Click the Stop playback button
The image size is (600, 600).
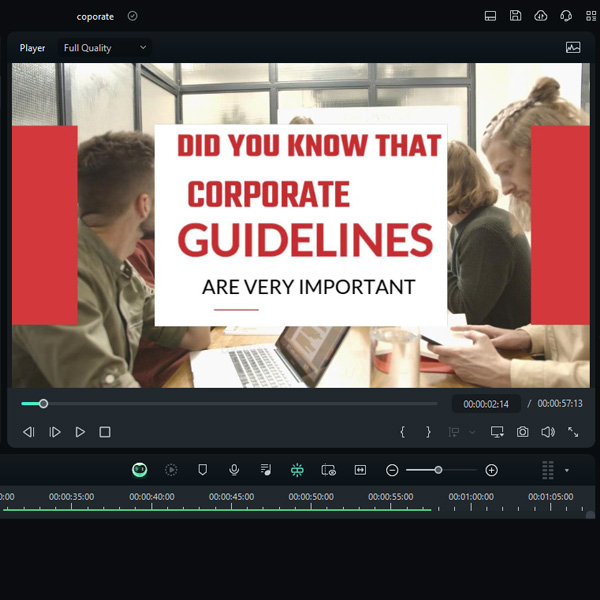click(105, 432)
